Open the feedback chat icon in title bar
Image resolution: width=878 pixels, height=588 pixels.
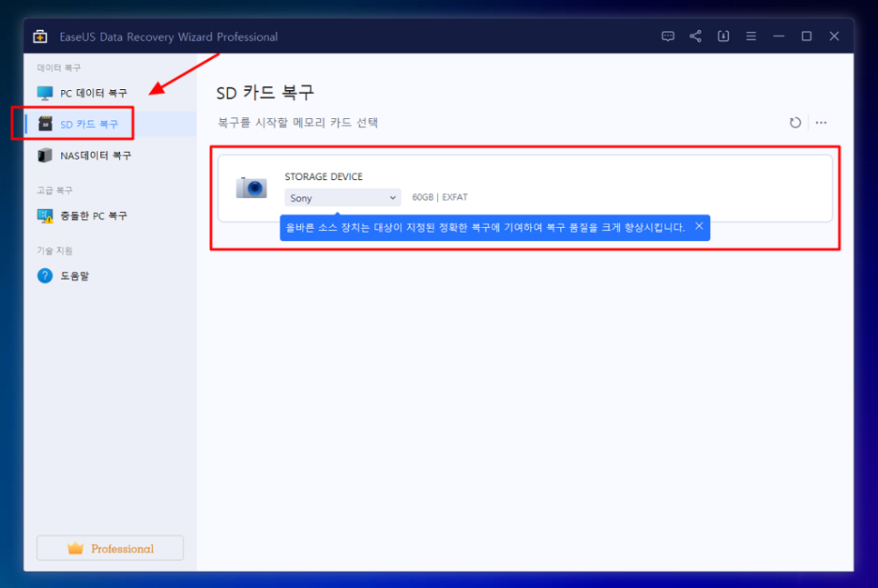667,36
